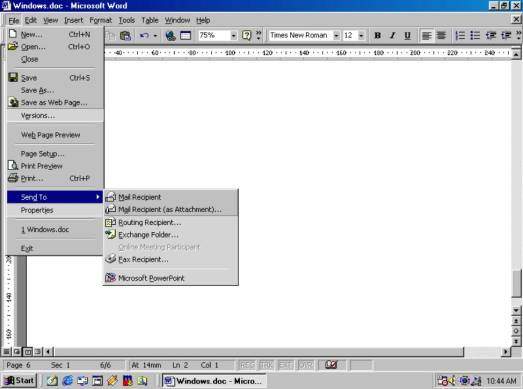Toggle Underline formatting in the toolbar
The image size is (523, 389).
click(x=407, y=35)
